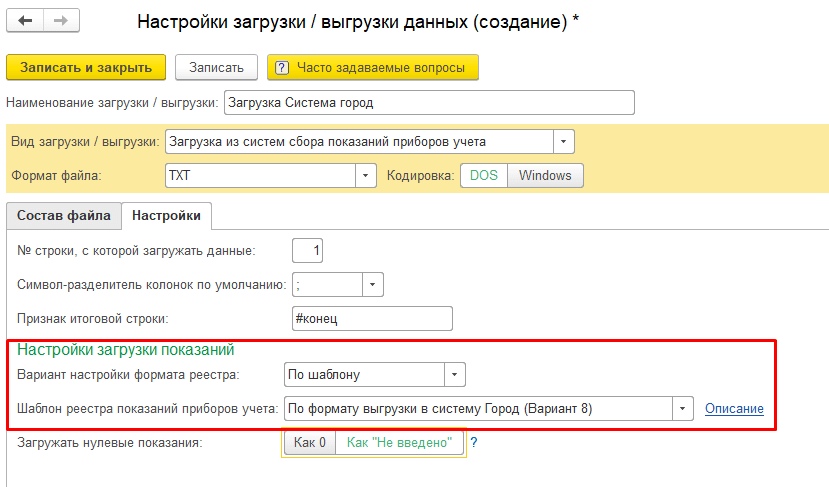829x487 pixels.
Task: Click the Записать button
Action: (216, 68)
